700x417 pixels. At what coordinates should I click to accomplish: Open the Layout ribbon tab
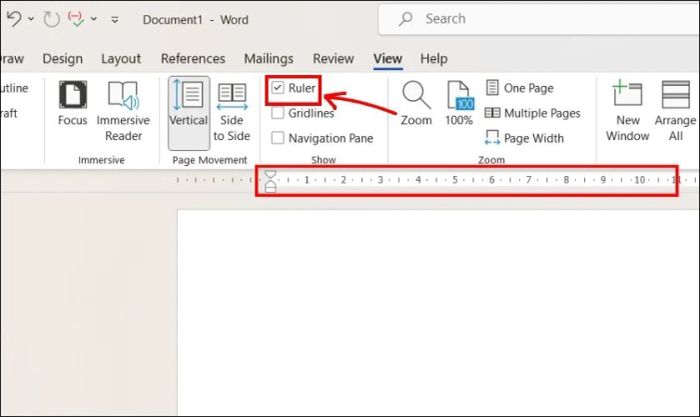121,58
